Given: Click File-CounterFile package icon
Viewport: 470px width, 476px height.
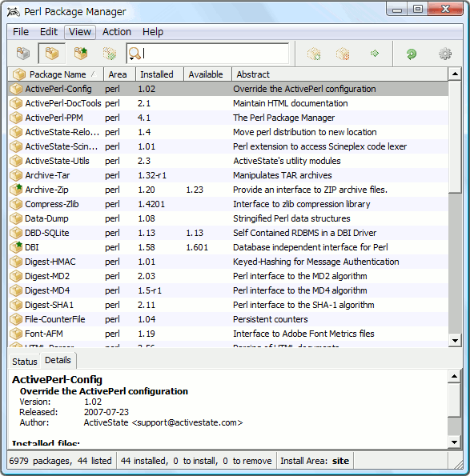Looking at the screenshot, I should (x=16, y=319).
